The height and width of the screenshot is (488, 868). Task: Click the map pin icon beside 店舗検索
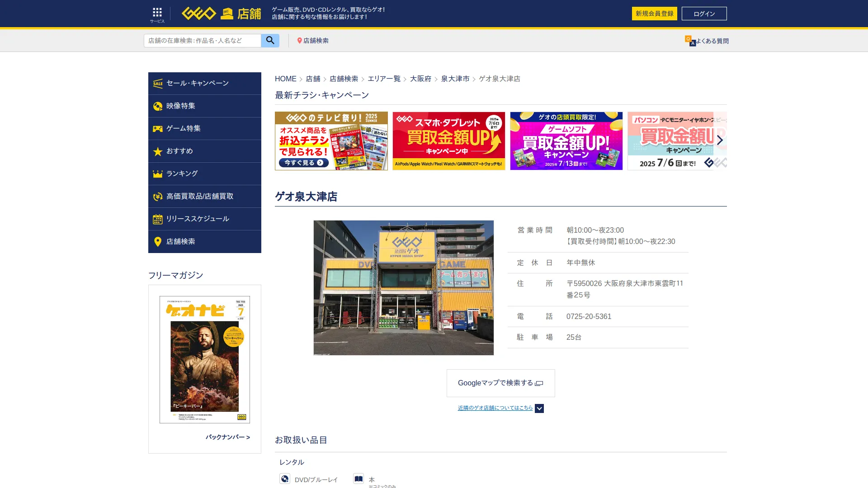pyautogui.click(x=299, y=41)
